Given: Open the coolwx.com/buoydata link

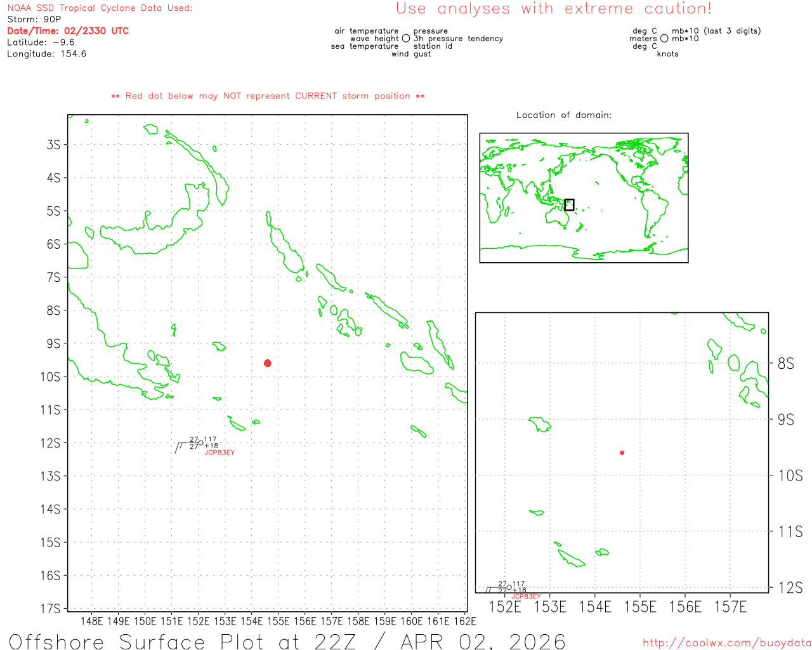Looking at the screenshot, I should coord(726,643).
